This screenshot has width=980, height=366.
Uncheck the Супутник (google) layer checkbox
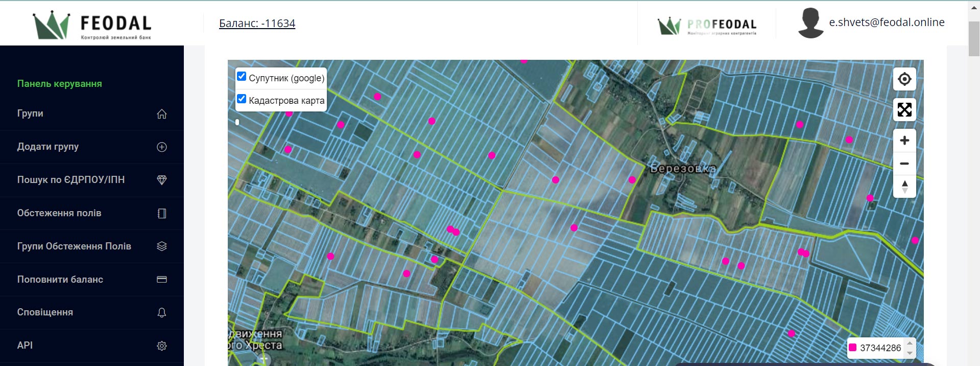(242, 77)
